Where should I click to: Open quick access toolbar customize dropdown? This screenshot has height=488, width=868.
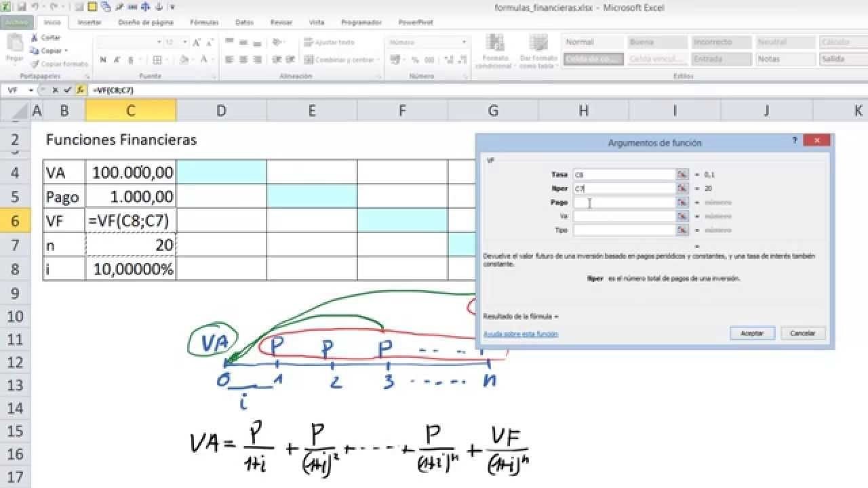pos(172,7)
